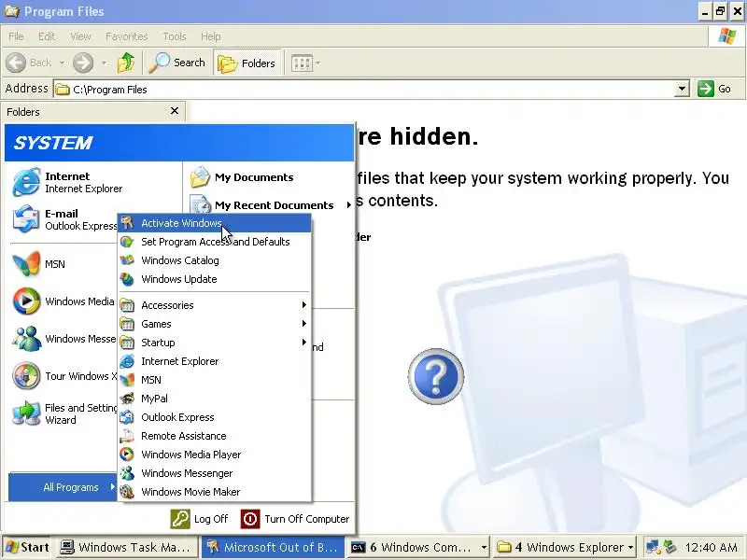
Task: Click the MyPal raccoon icon
Action: pyautogui.click(x=127, y=399)
